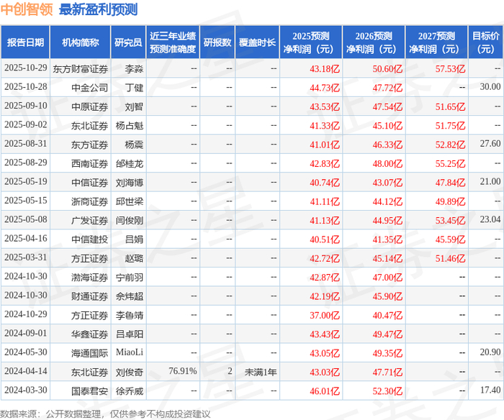This screenshot has width=504, height=420.
Task: Click researcher name 刘俊奇
Action: coord(130,372)
